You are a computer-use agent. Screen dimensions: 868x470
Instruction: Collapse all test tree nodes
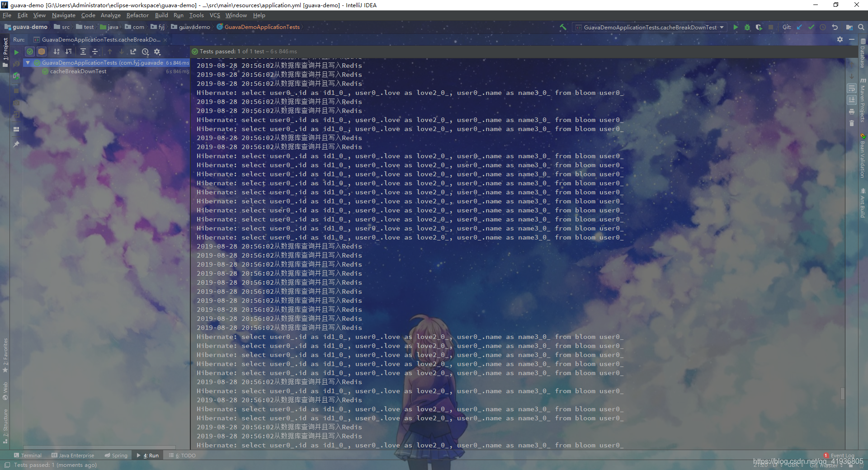95,52
